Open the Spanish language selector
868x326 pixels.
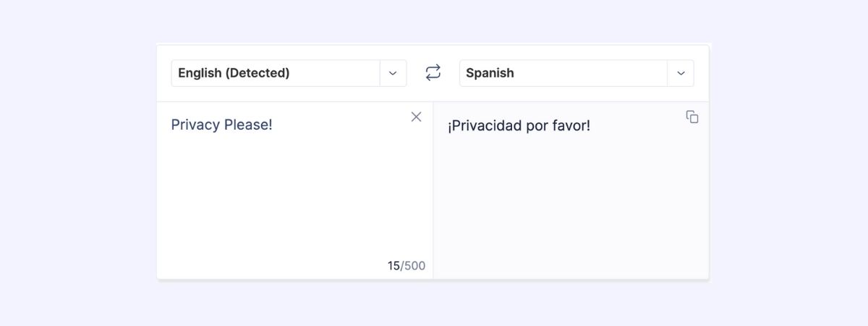[x=563, y=73]
